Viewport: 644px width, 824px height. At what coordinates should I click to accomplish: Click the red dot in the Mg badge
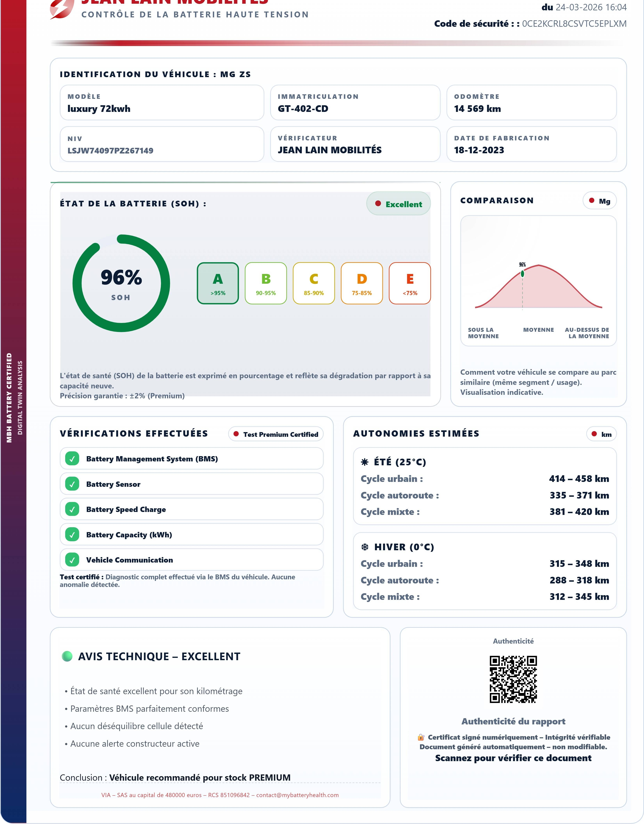click(592, 201)
